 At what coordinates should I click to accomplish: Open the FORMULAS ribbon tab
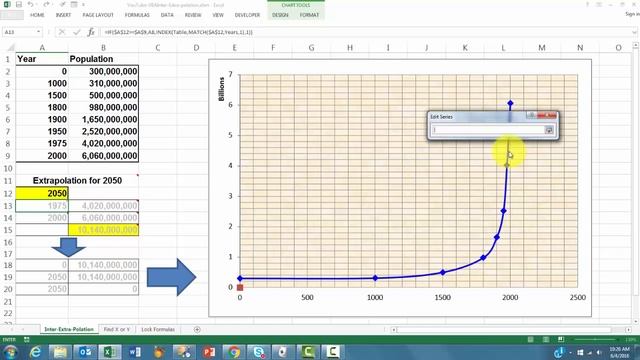click(x=137, y=15)
